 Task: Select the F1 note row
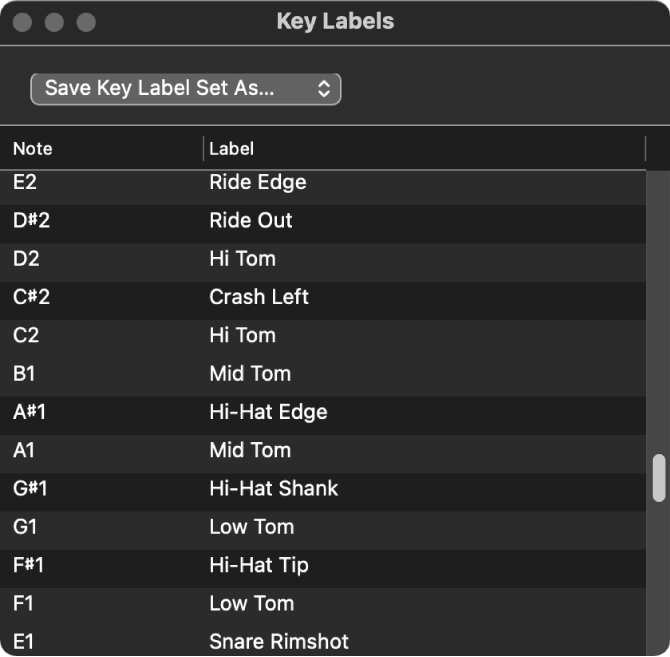pyautogui.click(x=24, y=603)
